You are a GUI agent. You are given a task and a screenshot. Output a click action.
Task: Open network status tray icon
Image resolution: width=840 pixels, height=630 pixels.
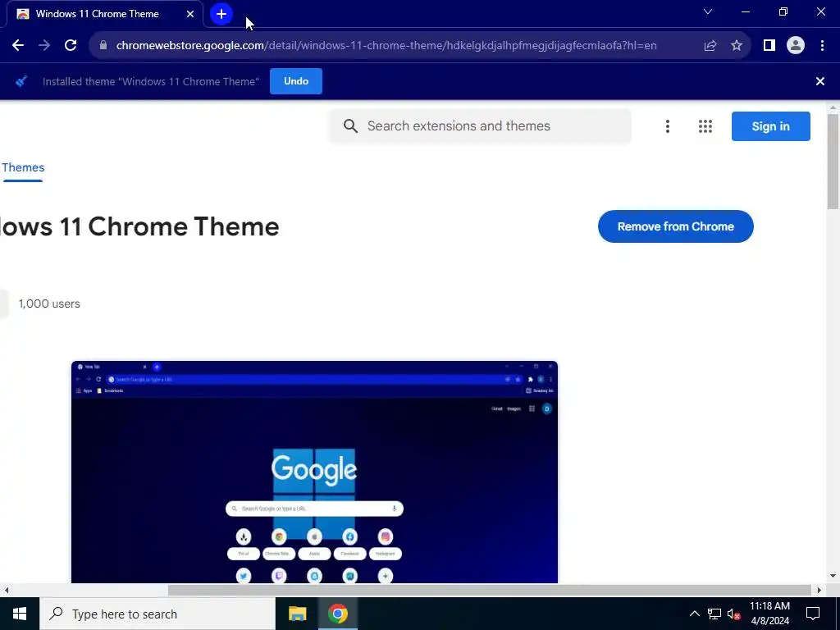click(x=714, y=614)
